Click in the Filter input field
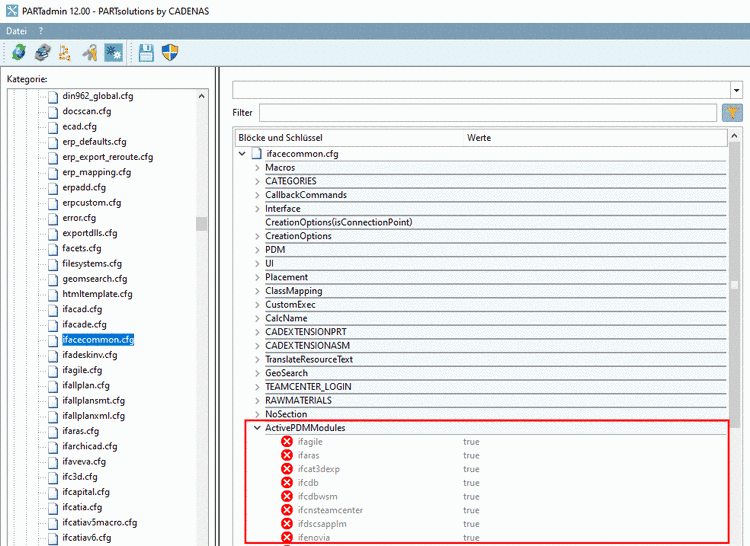This screenshot has height=546, width=750. (488, 113)
